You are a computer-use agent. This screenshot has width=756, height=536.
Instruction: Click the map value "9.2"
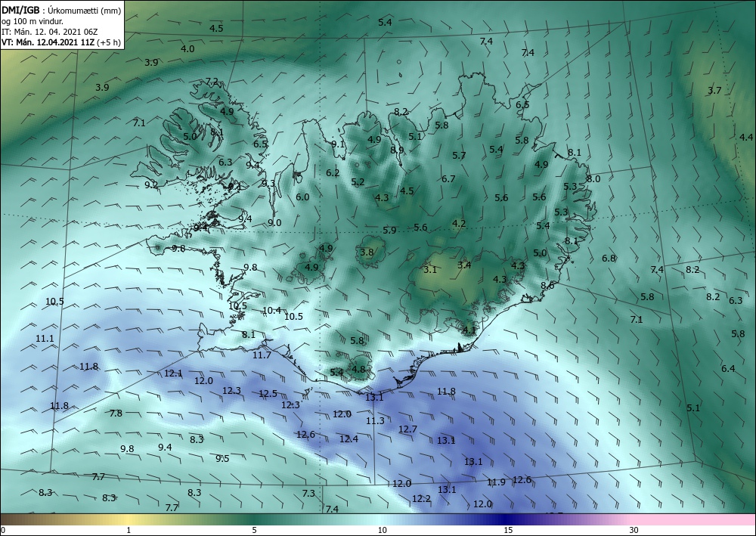coord(151,184)
